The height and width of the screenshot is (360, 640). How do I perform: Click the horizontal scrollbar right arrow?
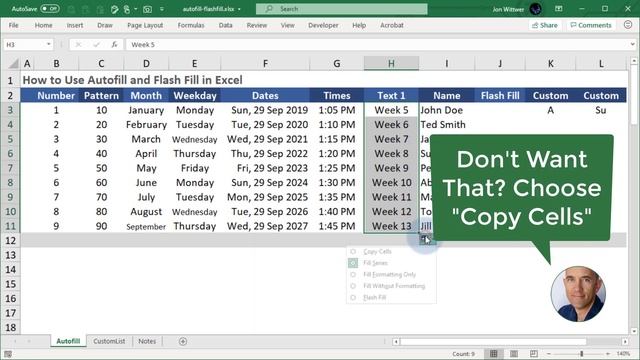tap(625, 342)
